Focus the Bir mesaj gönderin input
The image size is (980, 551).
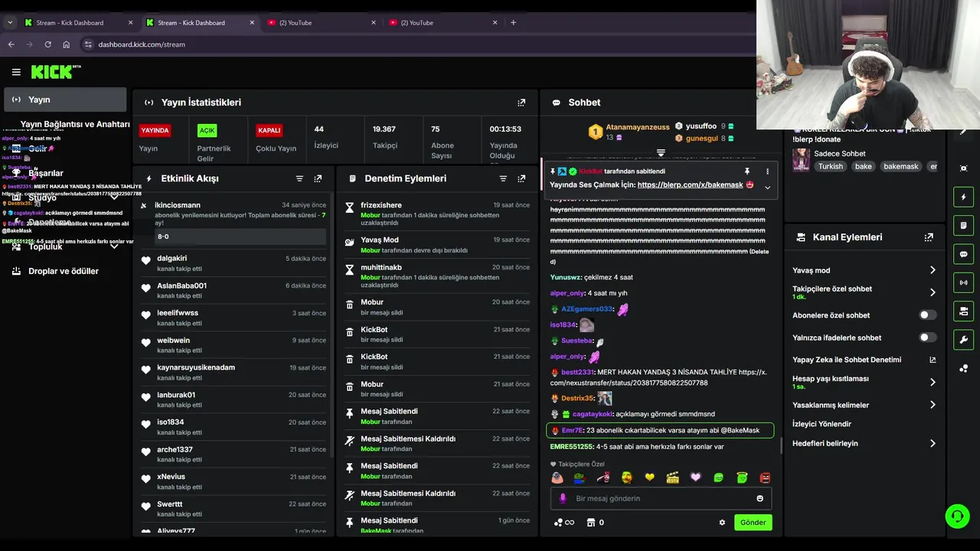(660, 498)
